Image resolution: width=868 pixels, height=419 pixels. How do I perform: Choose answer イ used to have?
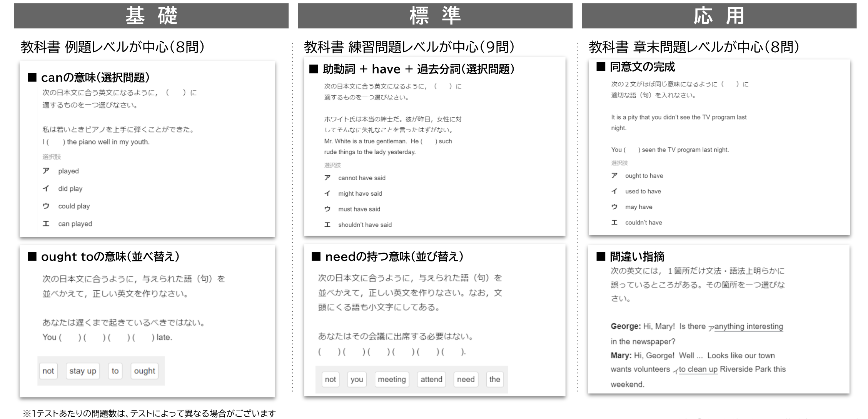[x=636, y=191]
